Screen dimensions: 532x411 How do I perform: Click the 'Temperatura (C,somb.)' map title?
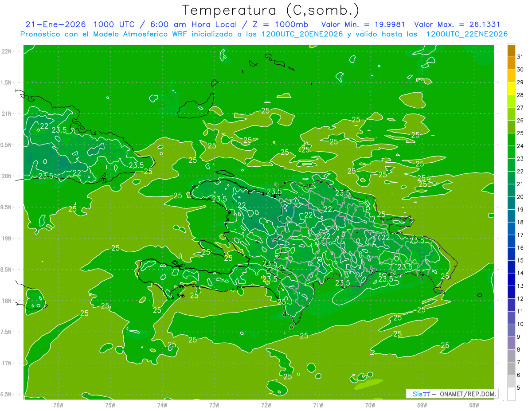(x=271, y=10)
